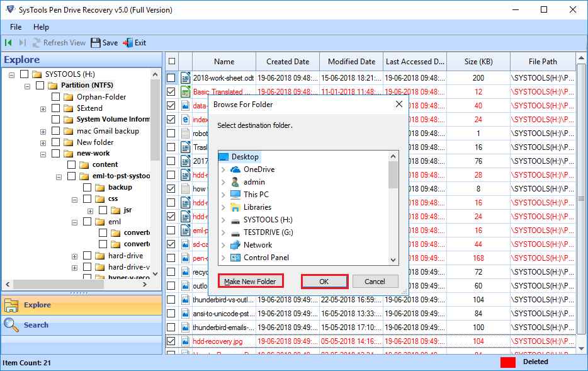Close the Browse For Folder dialog

[x=399, y=105]
